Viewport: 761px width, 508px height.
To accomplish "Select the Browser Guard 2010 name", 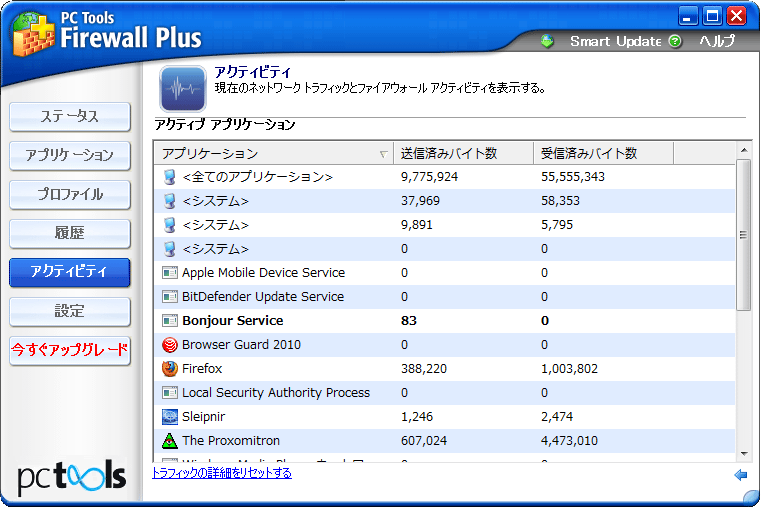I will pos(241,345).
